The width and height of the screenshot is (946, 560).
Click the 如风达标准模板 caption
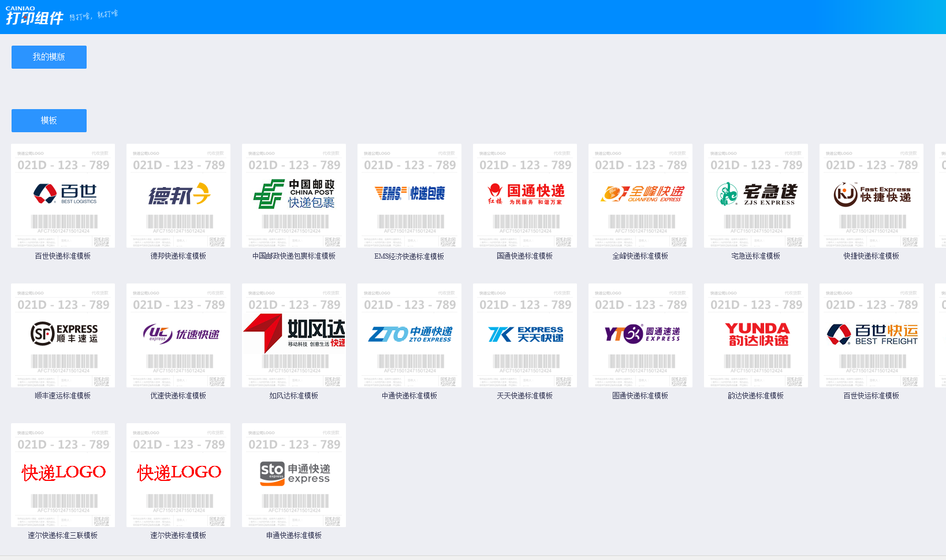point(294,395)
